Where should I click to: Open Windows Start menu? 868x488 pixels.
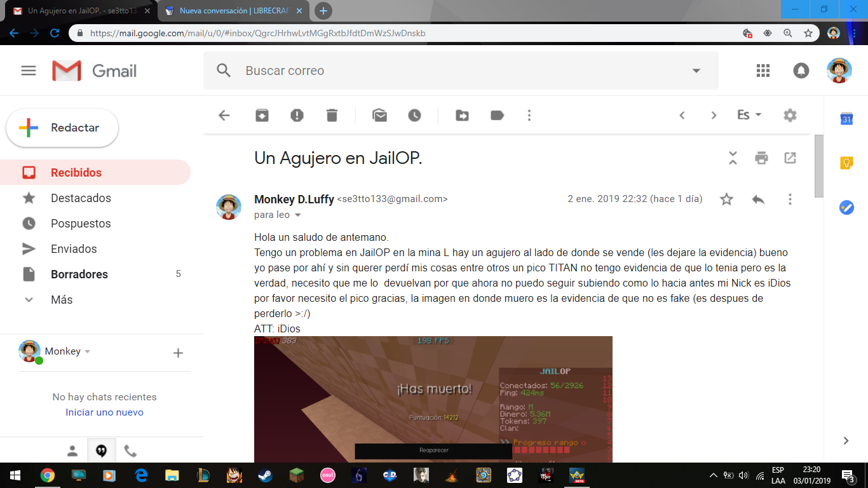tap(15, 475)
